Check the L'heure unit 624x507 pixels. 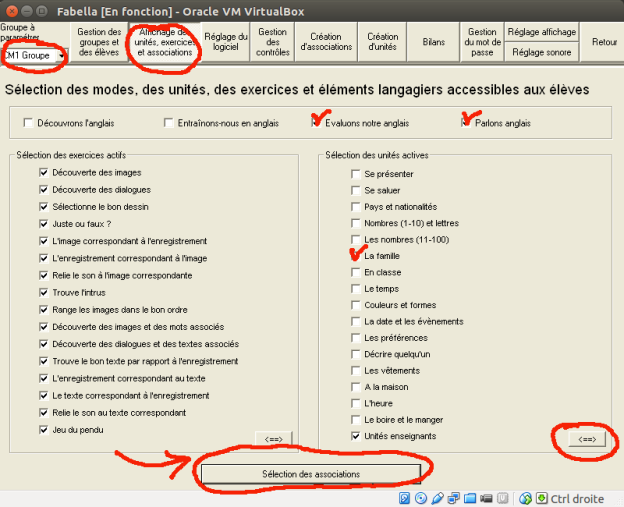[356, 403]
